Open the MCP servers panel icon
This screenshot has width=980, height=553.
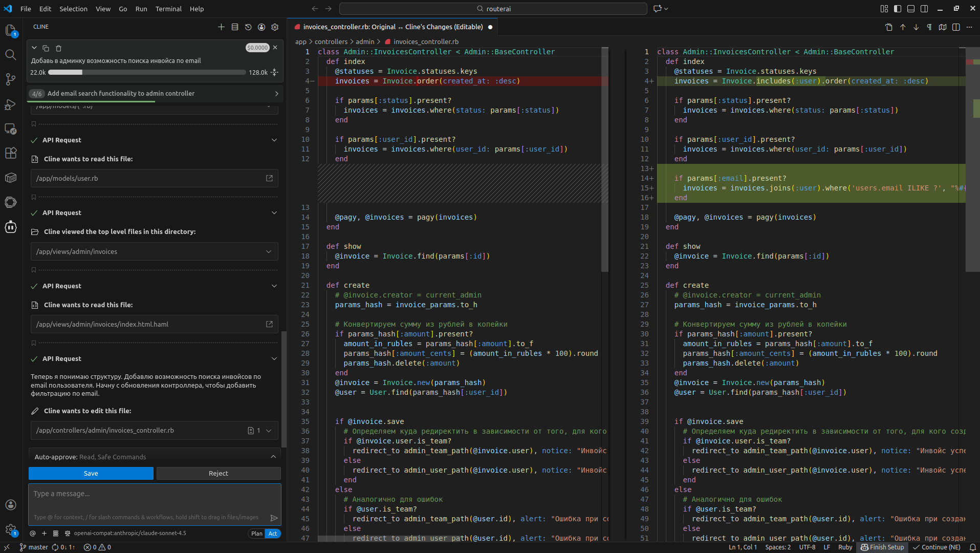[235, 27]
